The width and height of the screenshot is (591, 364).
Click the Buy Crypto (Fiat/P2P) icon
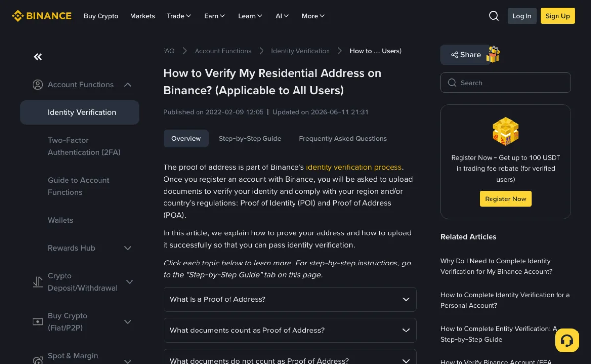pos(38,322)
